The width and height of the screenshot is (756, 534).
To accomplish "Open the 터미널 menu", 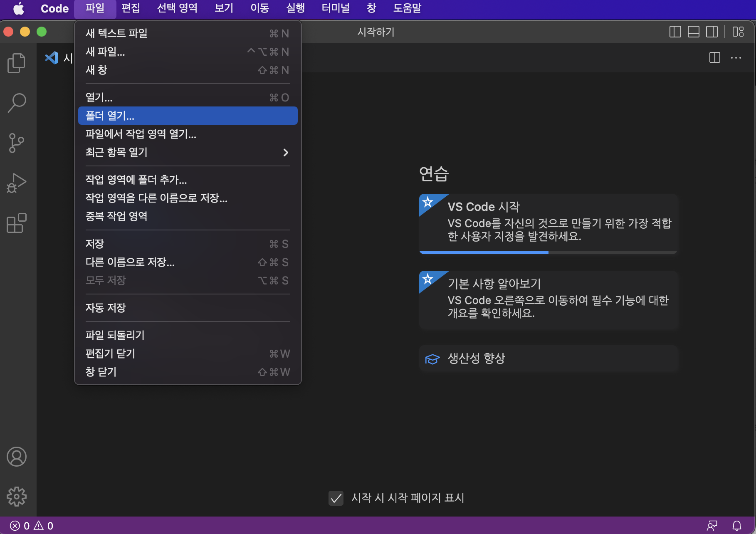I will (x=336, y=8).
